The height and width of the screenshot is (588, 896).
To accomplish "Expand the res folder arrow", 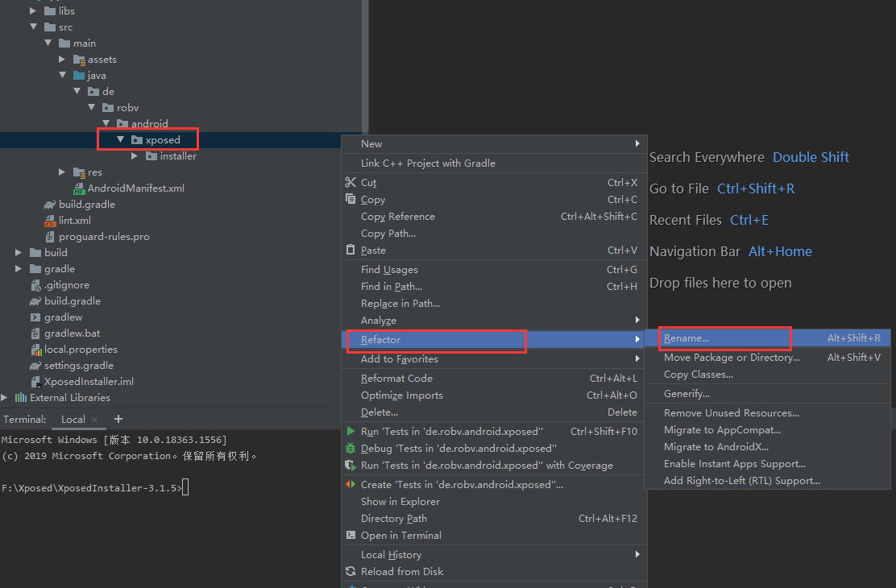I will coord(62,172).
